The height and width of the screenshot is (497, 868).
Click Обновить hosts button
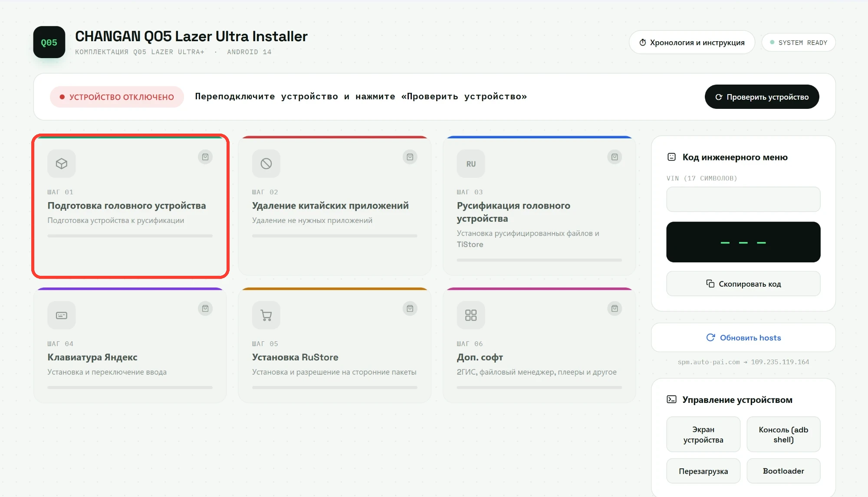(743, 337)
